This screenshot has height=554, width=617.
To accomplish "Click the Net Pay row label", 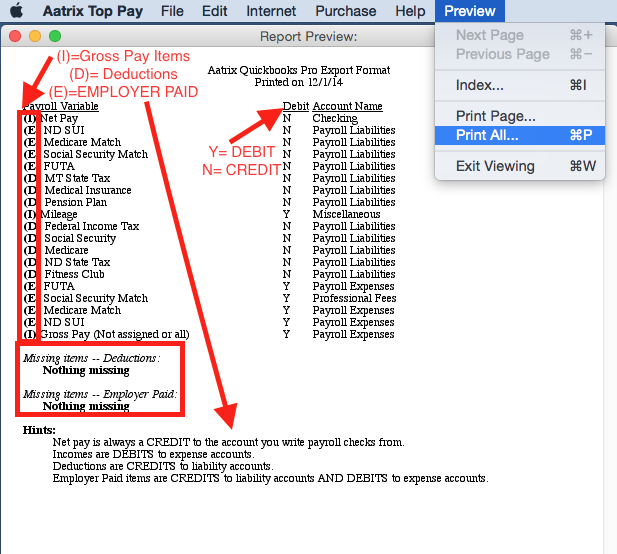I will [x=59, y=118].
